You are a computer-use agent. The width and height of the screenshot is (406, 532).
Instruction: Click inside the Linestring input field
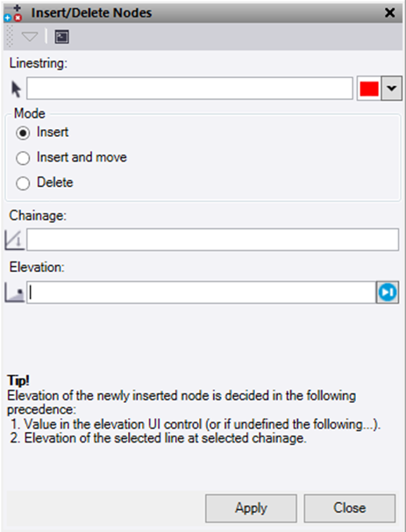(189, 88)
